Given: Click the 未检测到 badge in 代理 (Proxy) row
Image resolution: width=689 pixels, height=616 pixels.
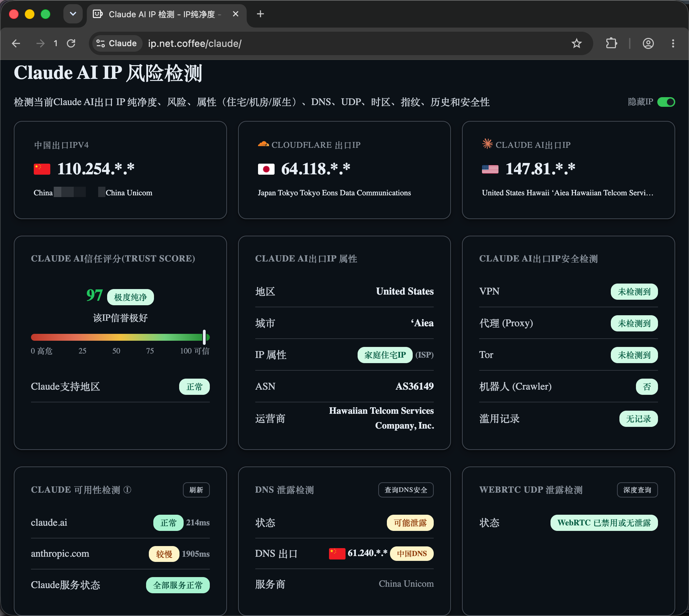Looking at the screenshot, I should [x=634, y=323].
